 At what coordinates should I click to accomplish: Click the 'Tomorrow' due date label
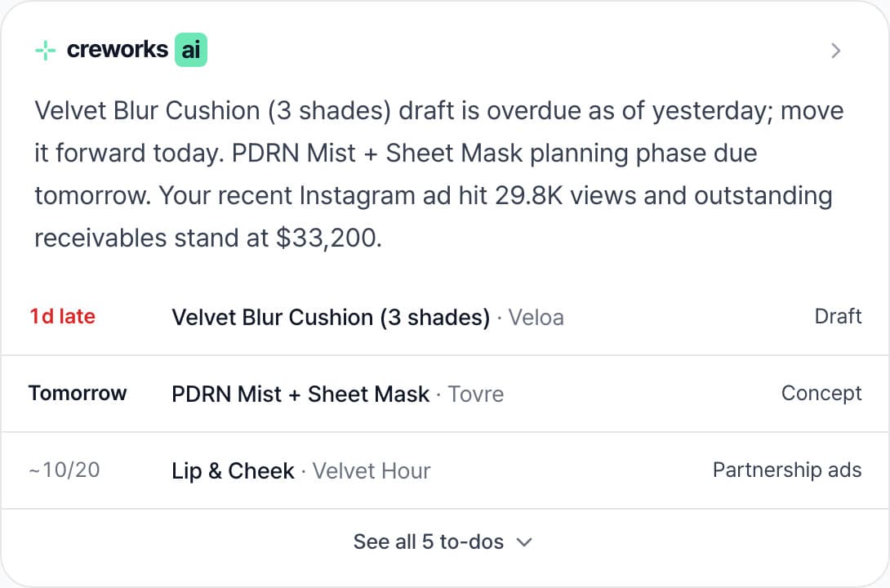(x=78, y=394)
